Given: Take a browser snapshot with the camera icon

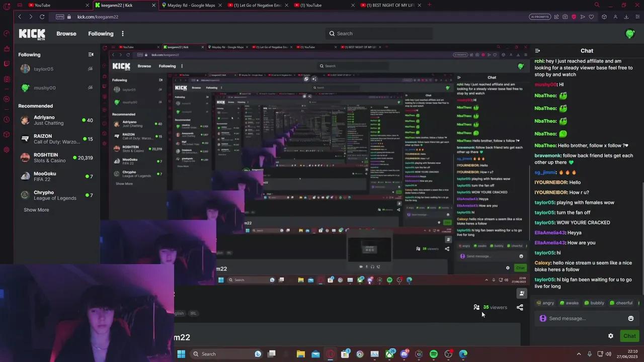Looking at the screenshot, I should pyautogui.click(x=565, y=17).
